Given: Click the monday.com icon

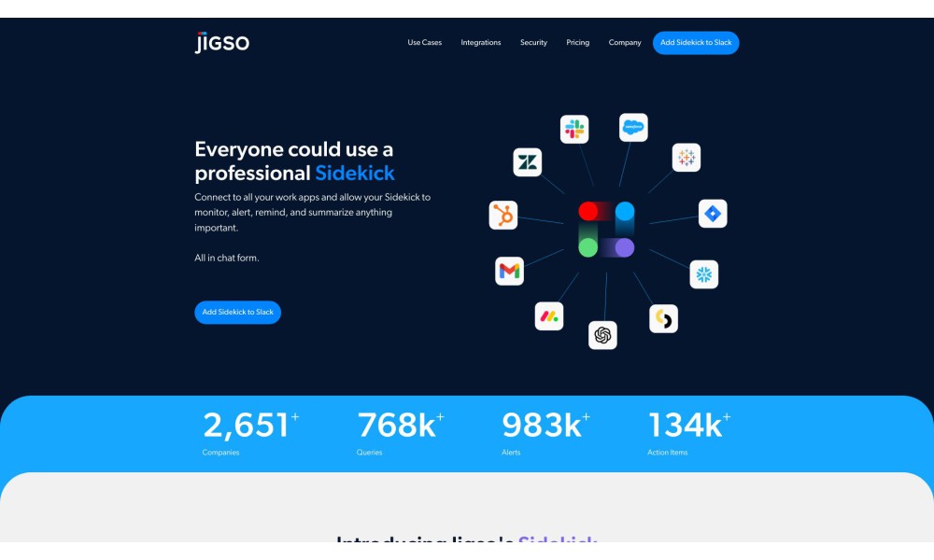Looking at the screenshot, I should (x=549, y=316).
